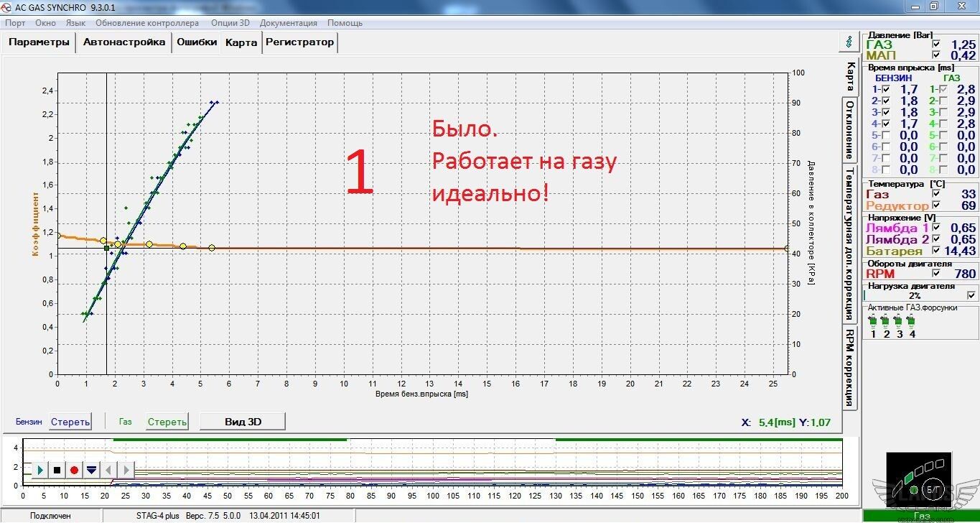Open the Окно menu
The image size is (980, 523).
pos(45,23)
